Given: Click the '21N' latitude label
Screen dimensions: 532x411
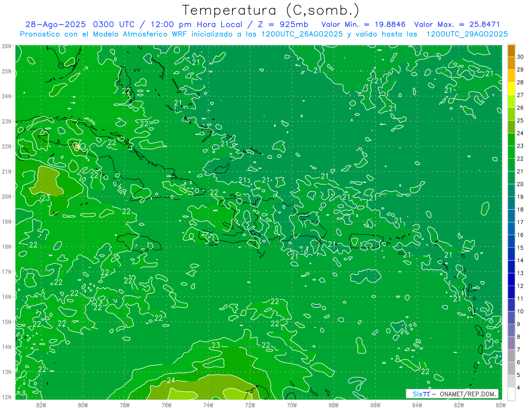Looking at the screenshot, I should 6,172.
